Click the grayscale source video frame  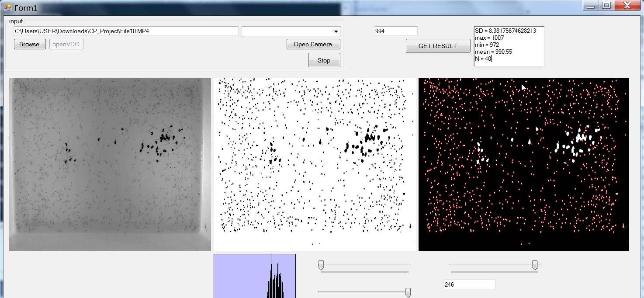pyautogui.click(x=110, y=164)
